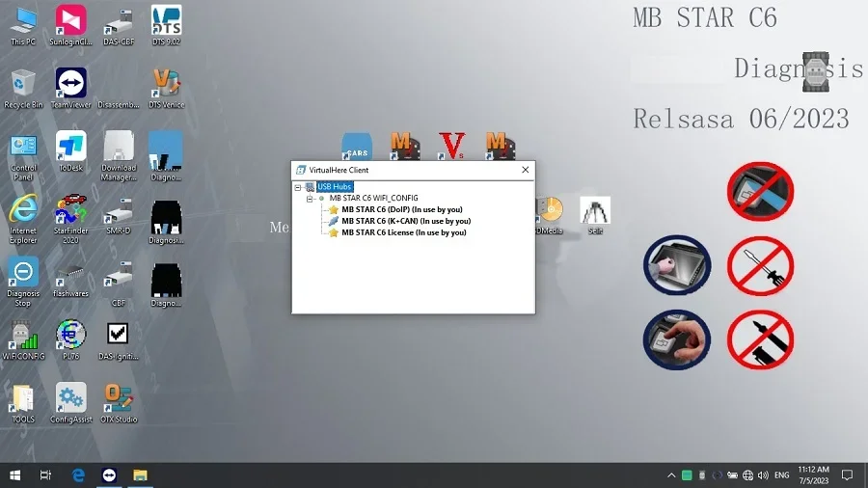
Task: Open the PDMedia disc icon
Action: point(550,216)
